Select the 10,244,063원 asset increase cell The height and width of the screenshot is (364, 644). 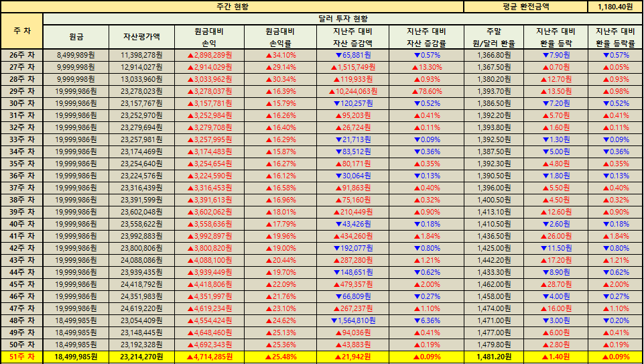pyautogui.click(x=352, y=91)
